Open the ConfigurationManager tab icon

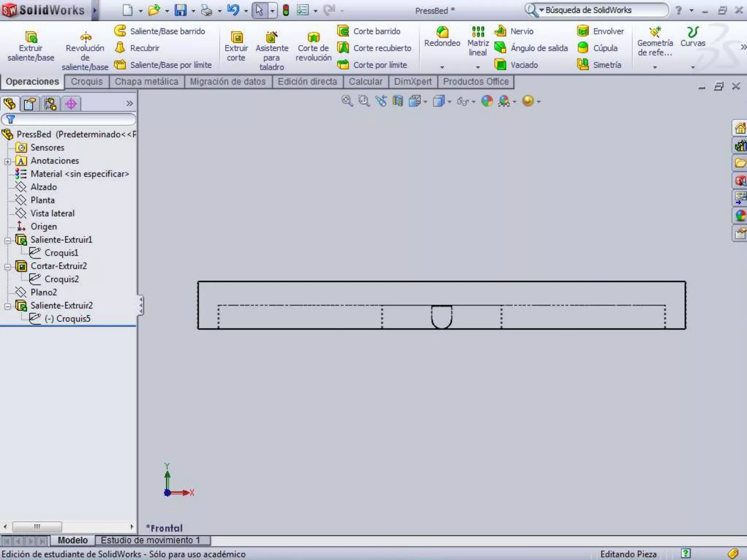[50, 104]
